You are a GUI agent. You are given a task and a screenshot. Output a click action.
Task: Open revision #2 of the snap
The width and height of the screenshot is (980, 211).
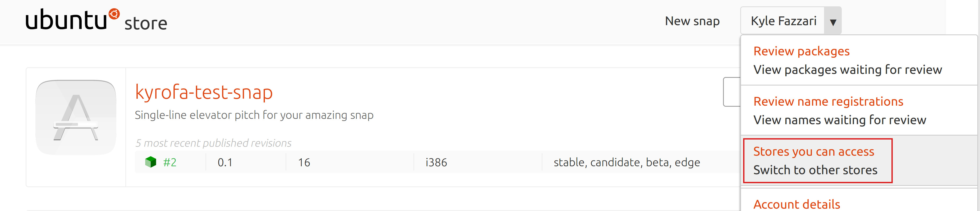pos(170,163)
